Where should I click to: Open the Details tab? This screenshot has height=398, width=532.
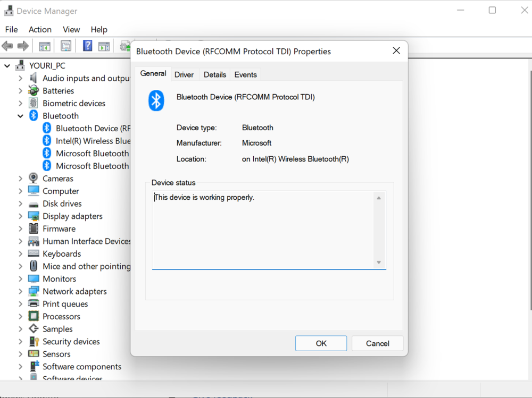[215, 75]
